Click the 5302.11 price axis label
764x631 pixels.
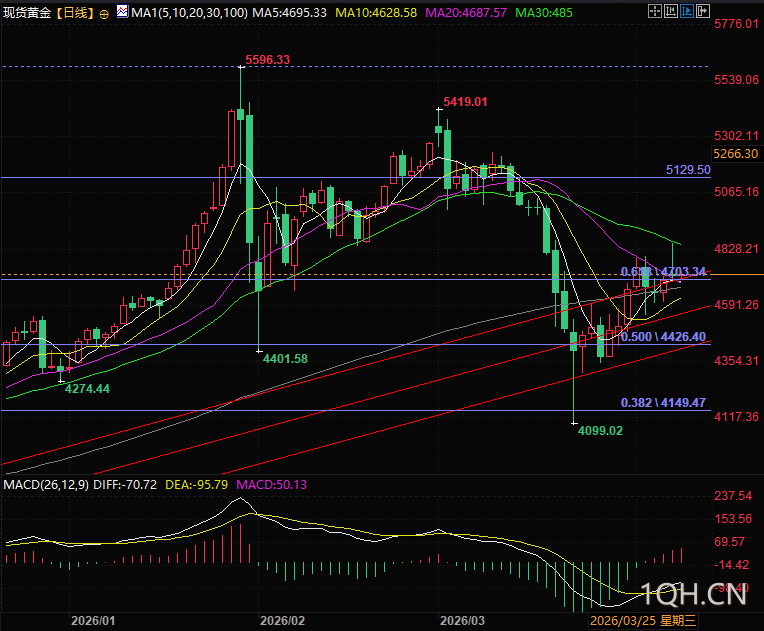coord(736,135)
